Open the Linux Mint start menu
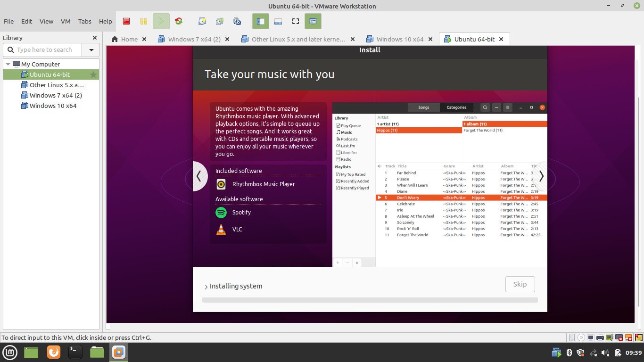Screen dimensions: 644x362 pos(10,352)
